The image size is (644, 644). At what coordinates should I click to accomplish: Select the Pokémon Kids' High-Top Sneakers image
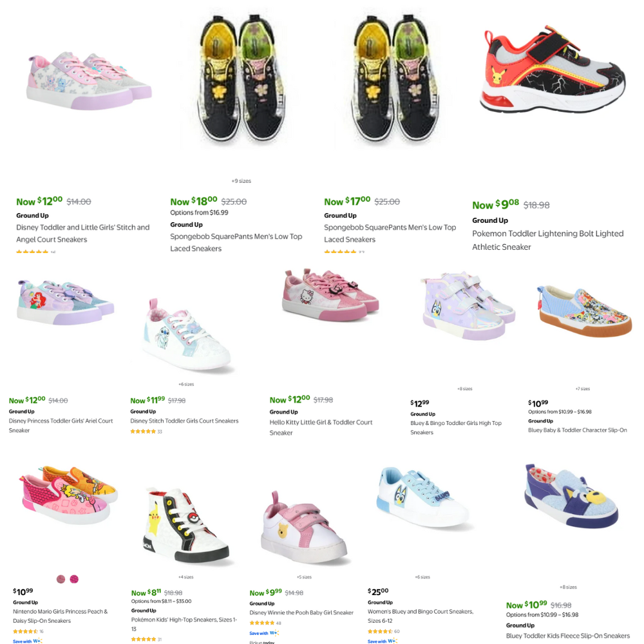185,526
